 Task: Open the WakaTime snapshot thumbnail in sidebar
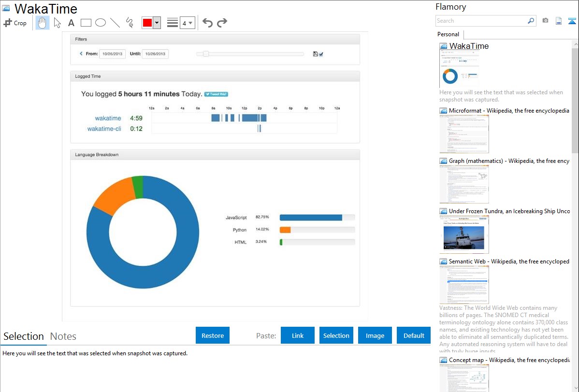pyautogui.click(x=459, y=70)
